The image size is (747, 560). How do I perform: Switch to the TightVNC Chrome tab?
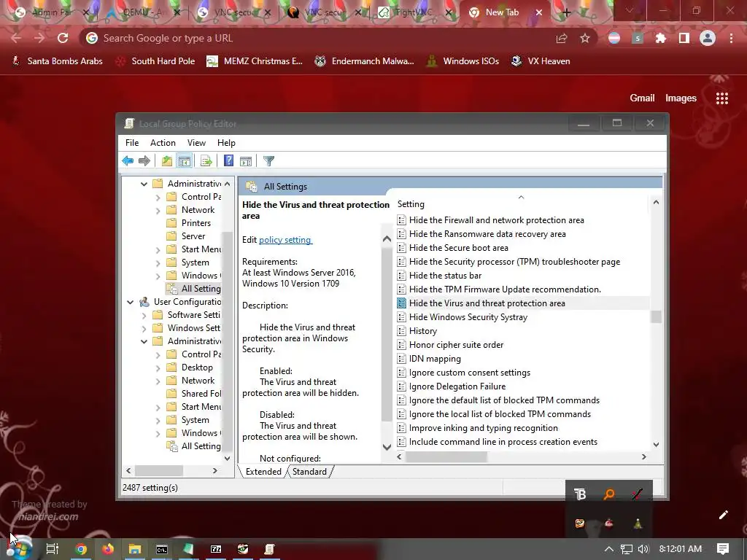tap(413, 12)
